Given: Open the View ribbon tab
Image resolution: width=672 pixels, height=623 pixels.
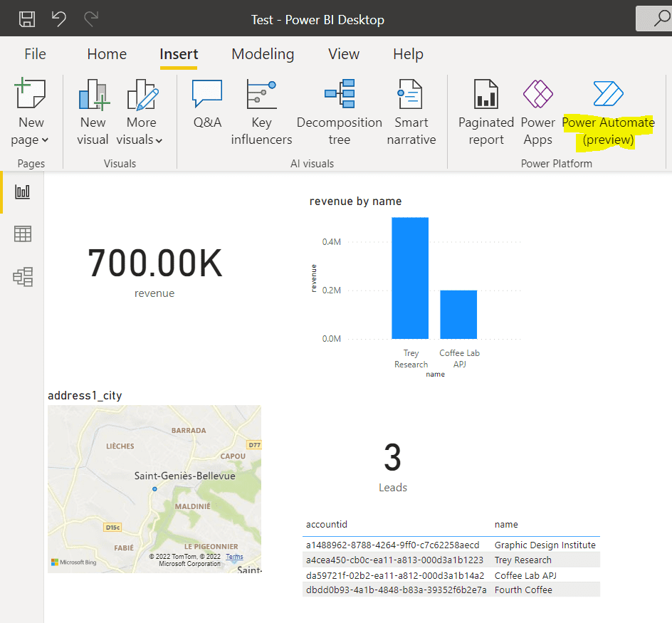Looking at the screenshot, I should [344, 54].
